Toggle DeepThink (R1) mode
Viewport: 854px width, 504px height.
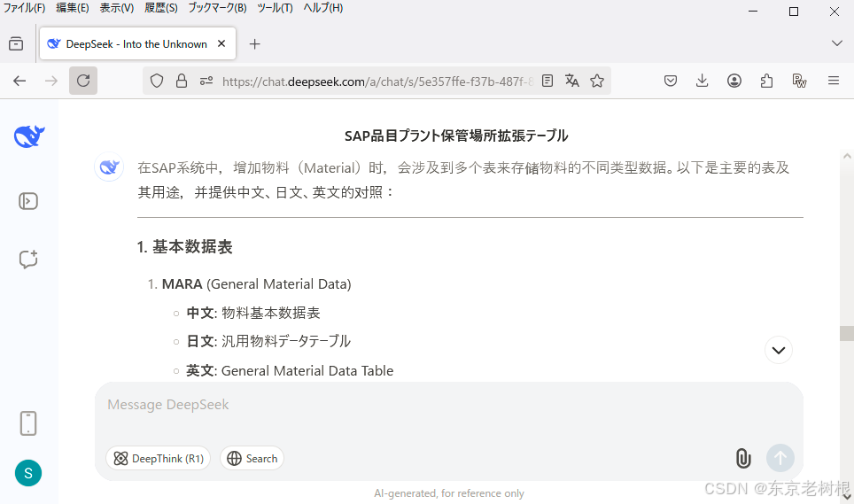pyautogui.click(x=158, y=458)
